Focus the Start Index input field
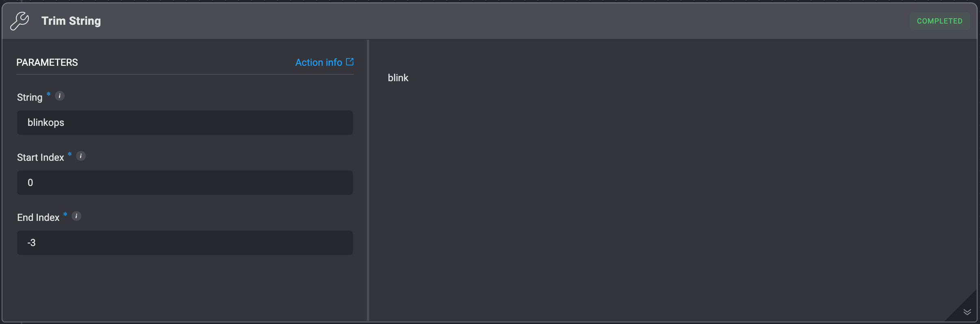The width and height of the screenshot is (980, 324). click(185, 183)
